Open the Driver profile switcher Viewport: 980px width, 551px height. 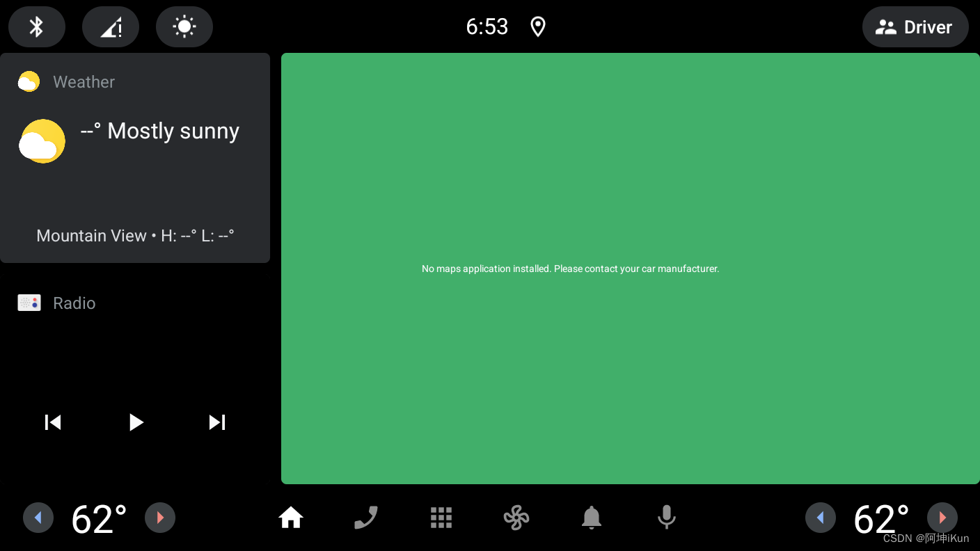(x=915, y=27)
